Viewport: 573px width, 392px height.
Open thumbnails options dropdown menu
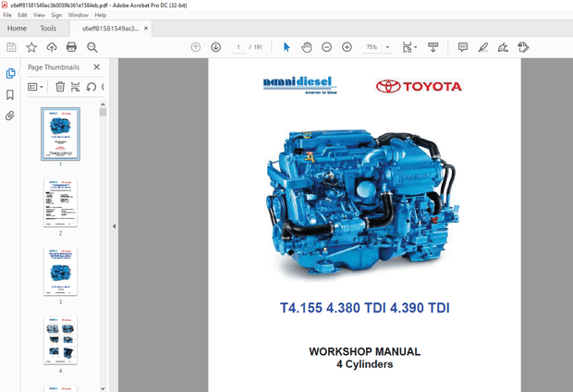click(x=35, y=87)
